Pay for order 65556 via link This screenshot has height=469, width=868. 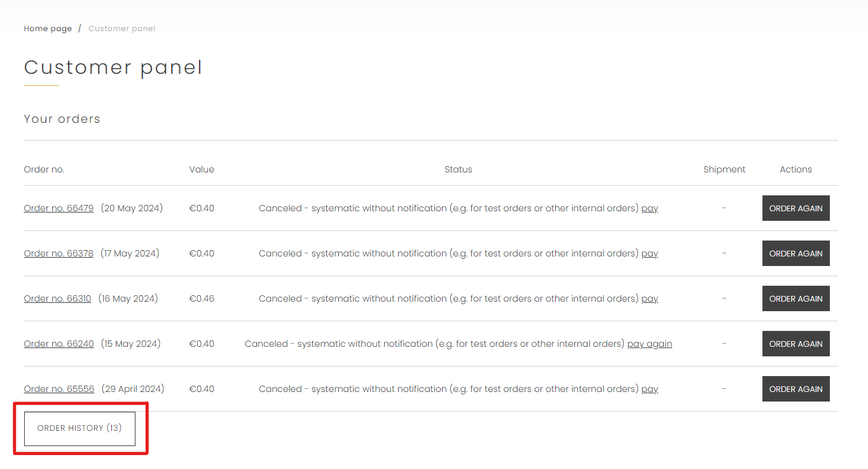(x=649, y=389)
